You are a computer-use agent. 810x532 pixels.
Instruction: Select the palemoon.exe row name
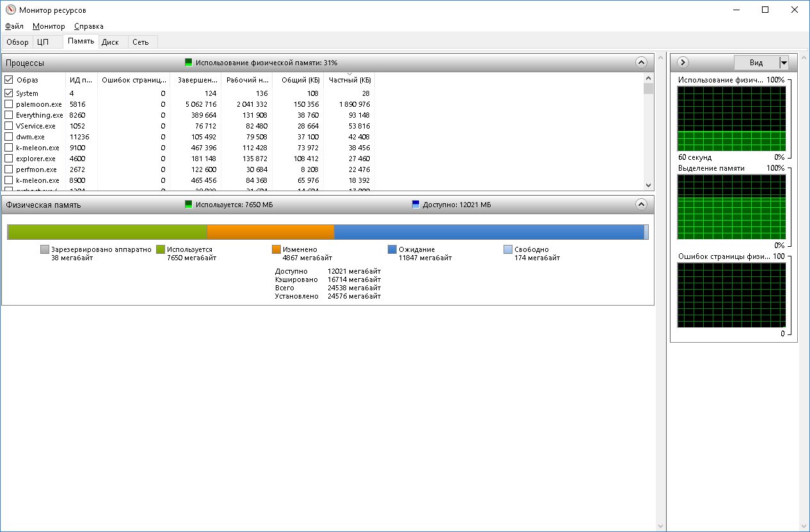pyautogui.click(x=39, y=104)
